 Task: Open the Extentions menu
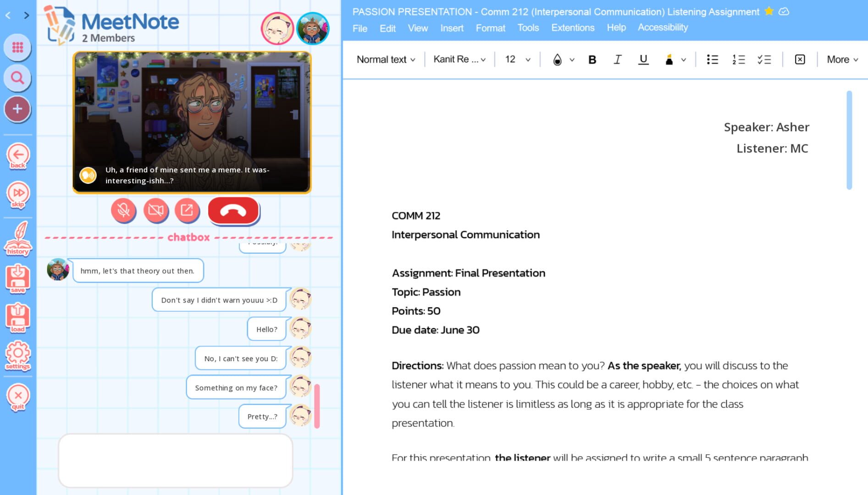572,27
